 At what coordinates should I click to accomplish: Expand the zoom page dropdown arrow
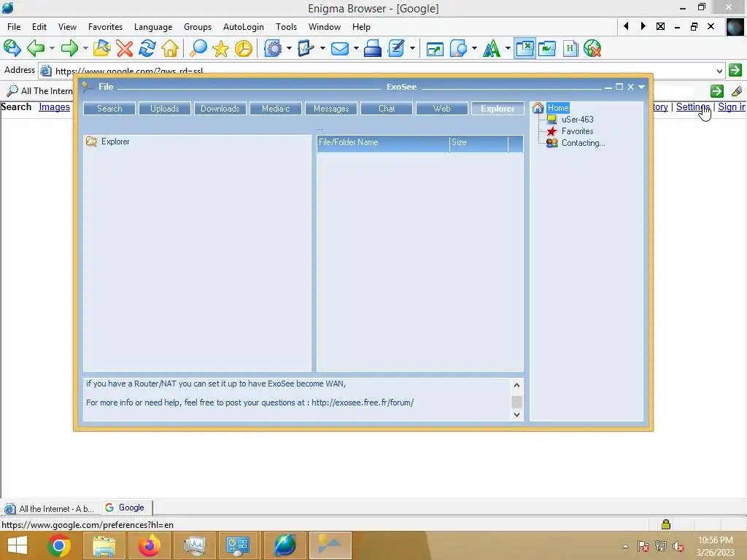click(x=474, y=48)
